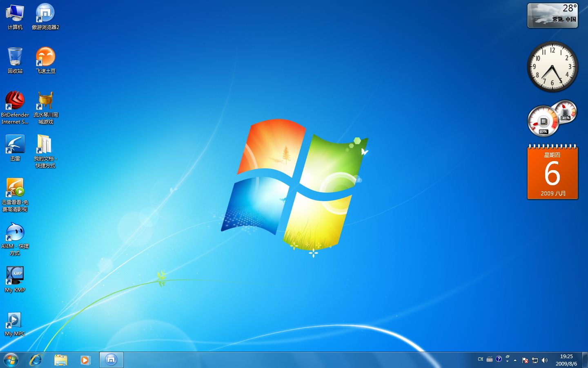
Task: Open Windows Explorer from the taskbar
Action: pyautogui.click(x=61, y=360)
